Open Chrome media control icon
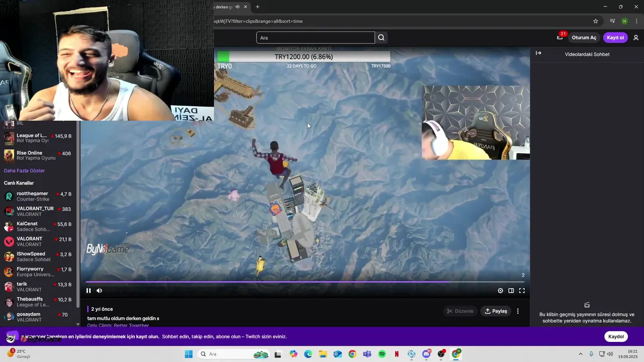The image size is (644, 362). [612, 21]
